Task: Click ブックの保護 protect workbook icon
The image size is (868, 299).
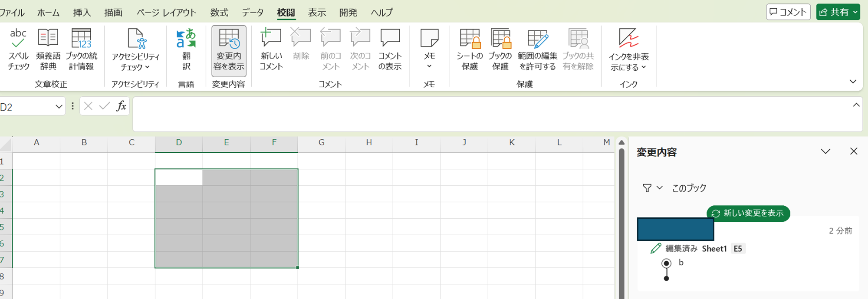Action: (x=500, y=49)
